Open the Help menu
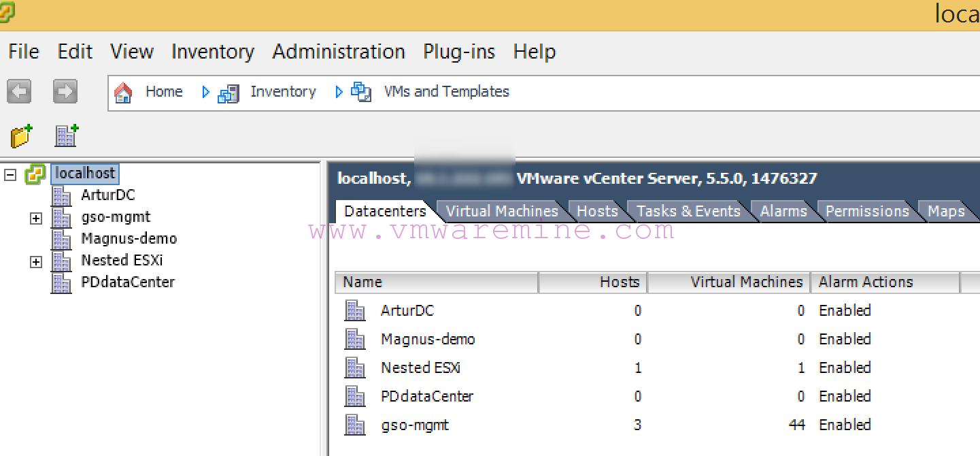980x456 pixels. (x=535, y=52)
